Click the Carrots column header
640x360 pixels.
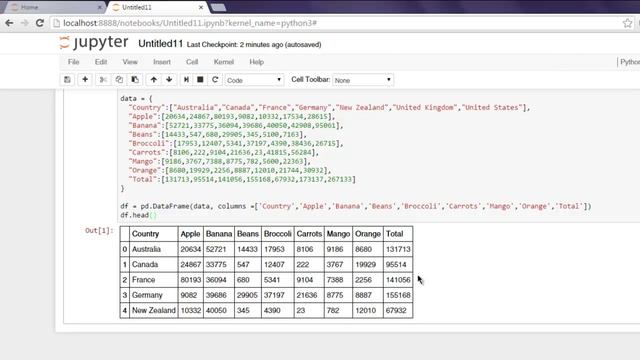pos(309,234)
